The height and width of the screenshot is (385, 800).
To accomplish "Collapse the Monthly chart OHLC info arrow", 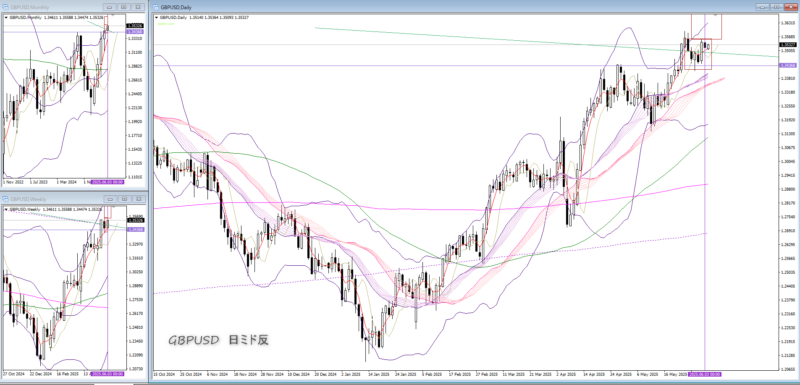I will pos(7,17).
